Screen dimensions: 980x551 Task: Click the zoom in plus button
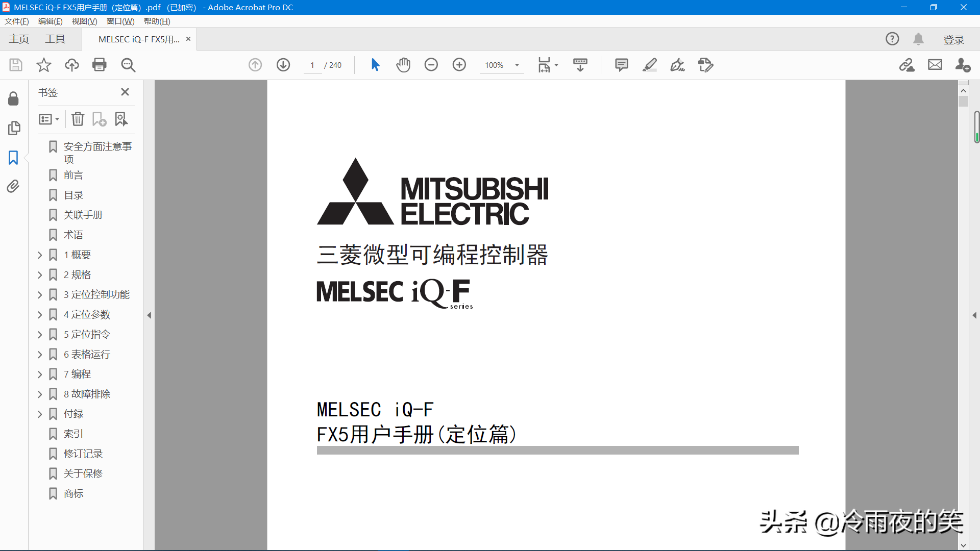[x=459, y=65]
